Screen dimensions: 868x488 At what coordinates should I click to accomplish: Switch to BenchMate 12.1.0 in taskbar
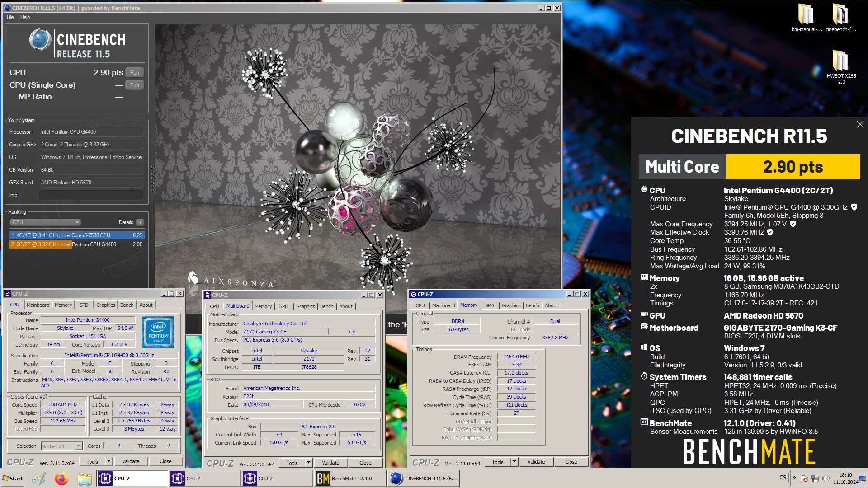349,479
